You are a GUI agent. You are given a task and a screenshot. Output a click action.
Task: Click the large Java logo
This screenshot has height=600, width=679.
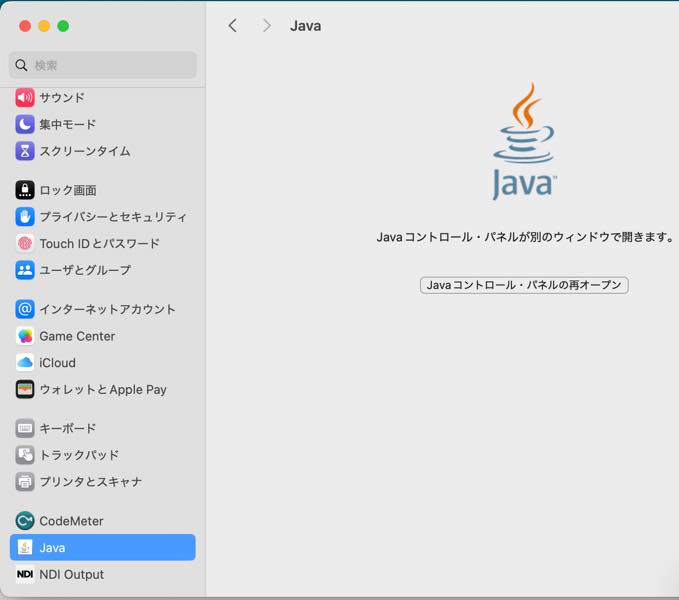524,141
